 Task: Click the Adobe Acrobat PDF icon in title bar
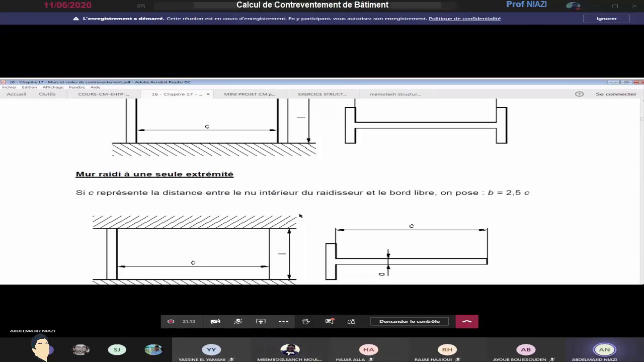click(x=3, y=82)
